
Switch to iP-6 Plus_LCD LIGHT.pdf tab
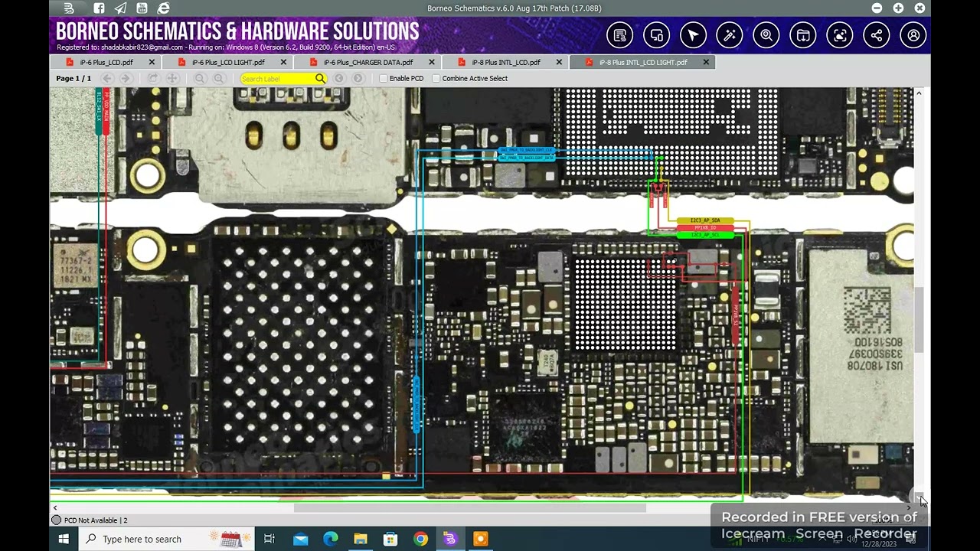click(x=228, y=63)
